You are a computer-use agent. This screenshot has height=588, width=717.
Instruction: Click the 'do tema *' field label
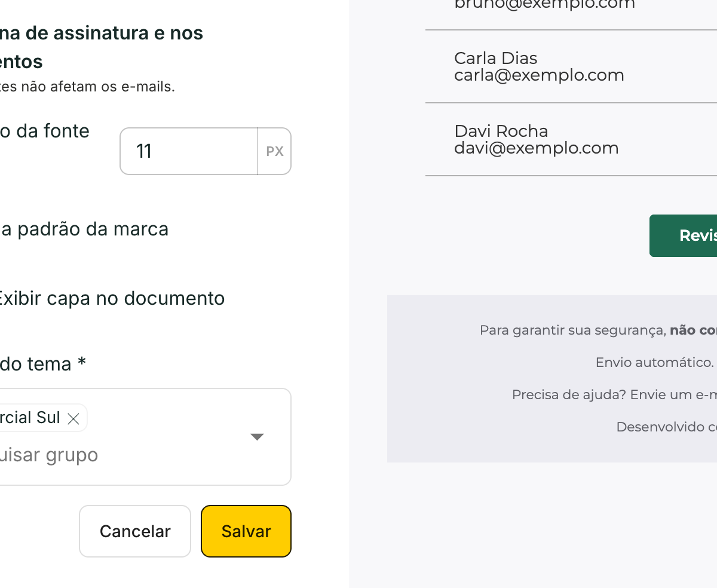43,363
